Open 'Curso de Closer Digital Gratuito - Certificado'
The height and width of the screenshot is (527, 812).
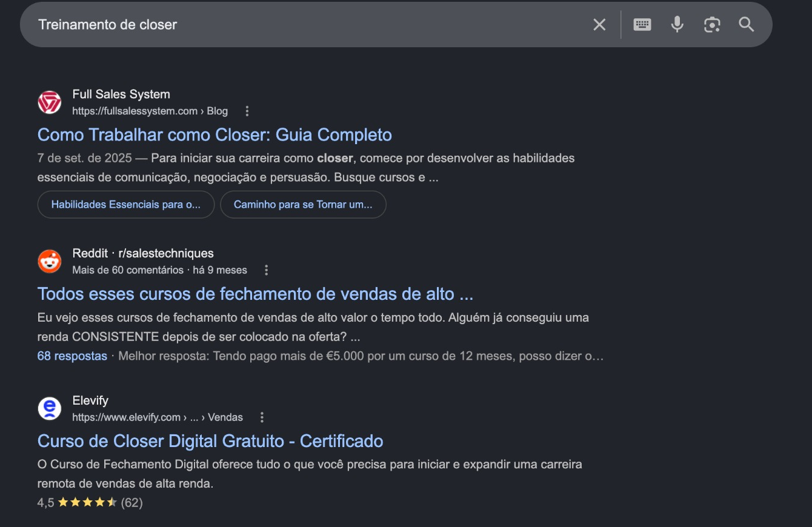pos(210,441)
